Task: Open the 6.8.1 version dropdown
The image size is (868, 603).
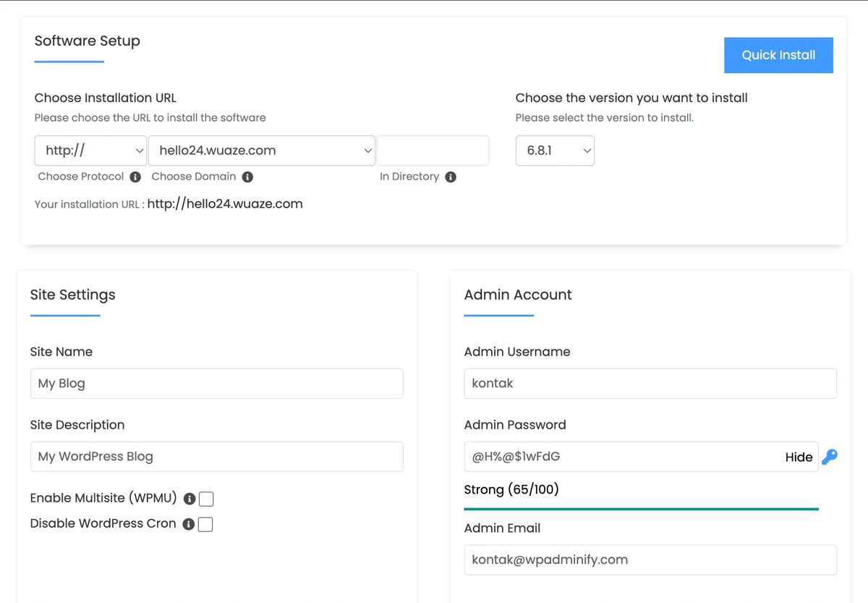Action: (555, 151)
